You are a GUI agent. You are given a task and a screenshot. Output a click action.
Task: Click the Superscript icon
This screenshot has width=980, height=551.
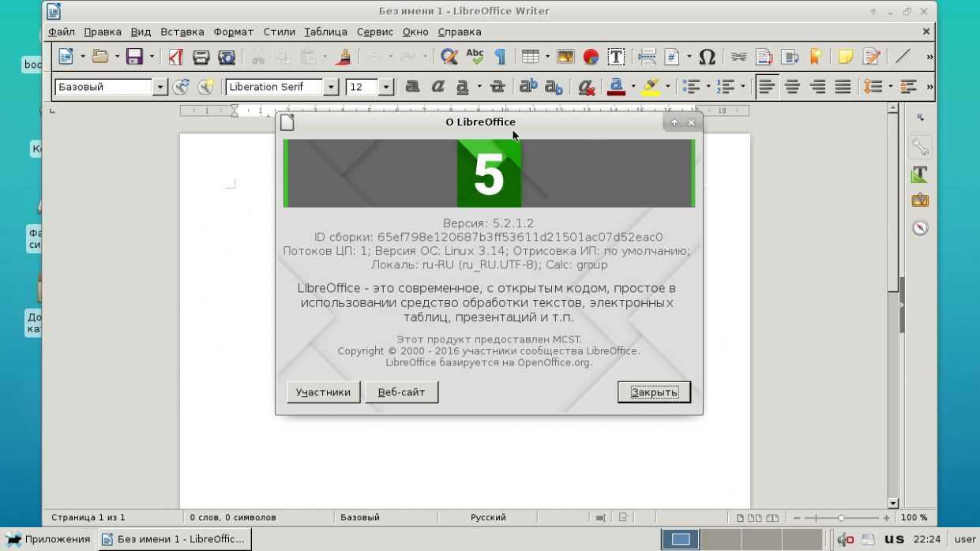tap(528, 87)
